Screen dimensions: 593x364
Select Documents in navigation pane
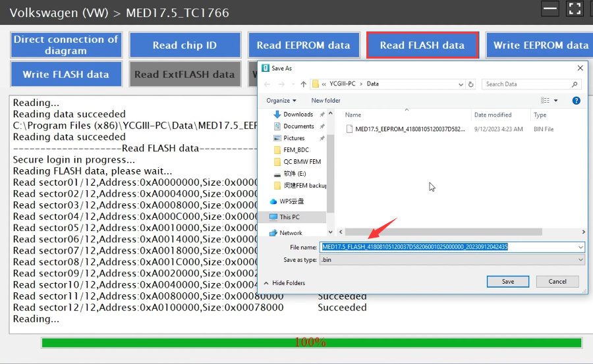click(298, 126)
